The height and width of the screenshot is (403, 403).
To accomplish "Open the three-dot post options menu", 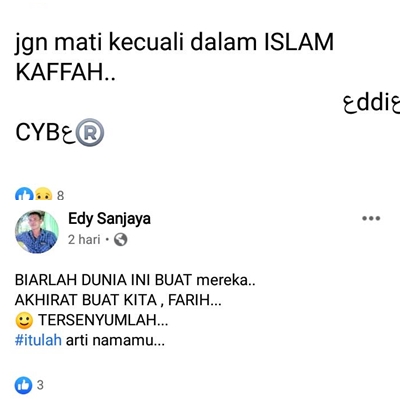I will [371, 218].
